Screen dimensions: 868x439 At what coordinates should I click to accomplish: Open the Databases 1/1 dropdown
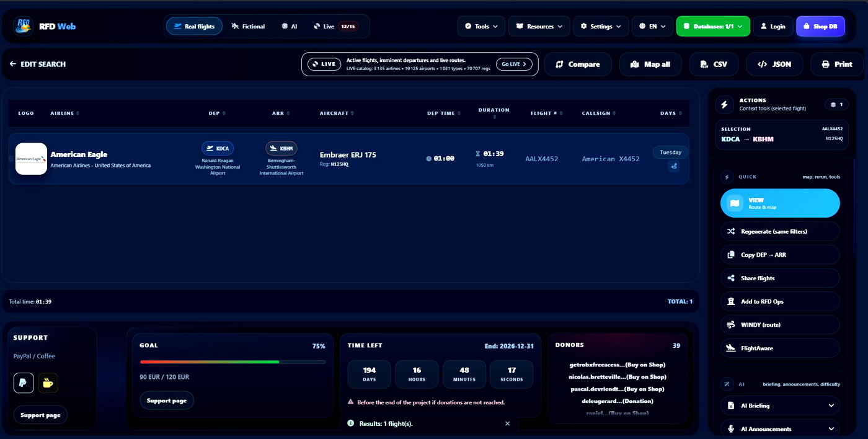[x=713, y=27]
